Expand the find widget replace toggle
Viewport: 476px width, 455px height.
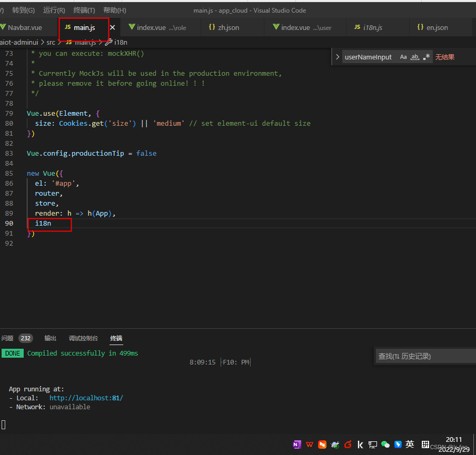[x=338, y=57]
